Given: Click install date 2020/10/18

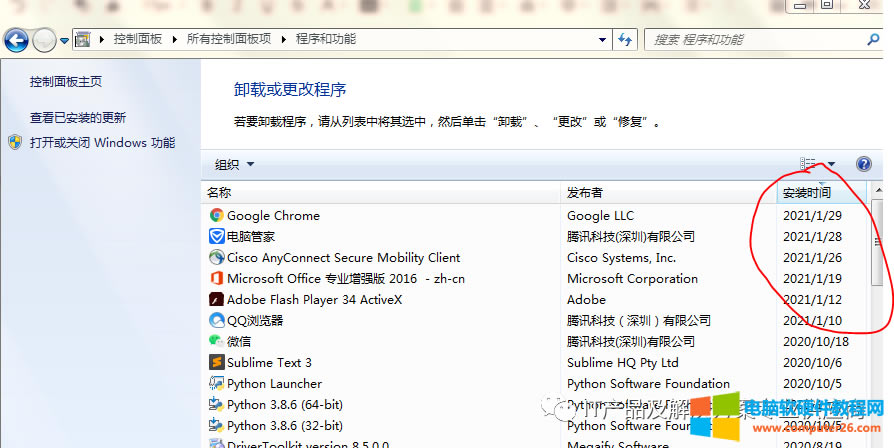Looking at the screenshot, I should tap(816, 341).
